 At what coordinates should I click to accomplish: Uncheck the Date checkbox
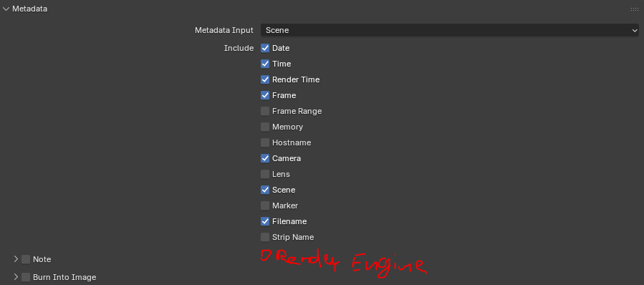click(265, 48)
